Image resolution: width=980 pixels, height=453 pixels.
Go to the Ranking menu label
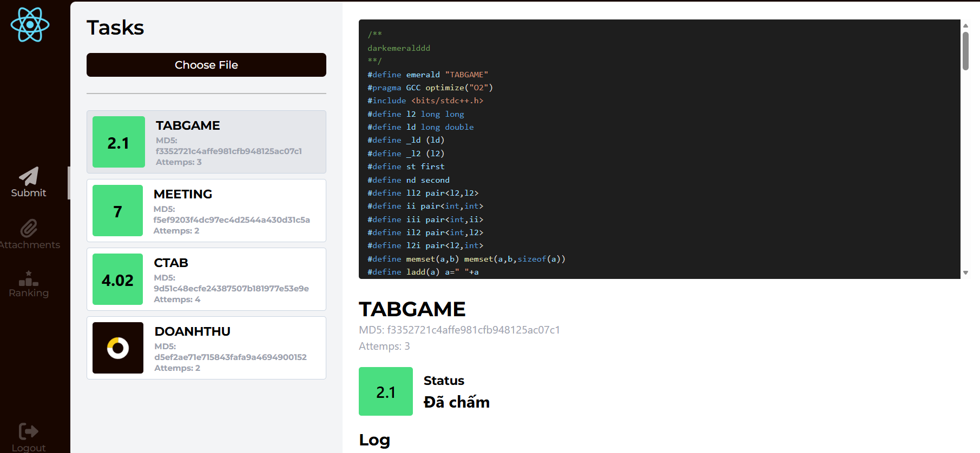click(x=29, y=293)
